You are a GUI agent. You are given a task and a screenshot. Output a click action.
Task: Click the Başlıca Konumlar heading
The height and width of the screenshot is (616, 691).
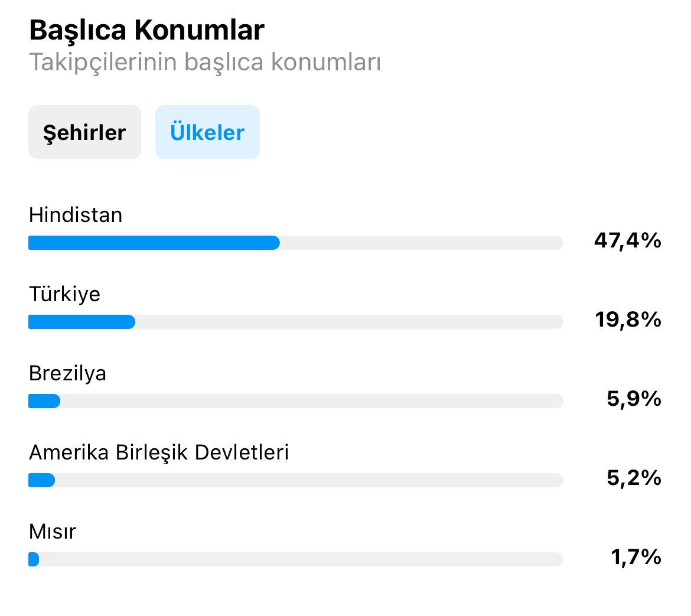[x=146, y=30]
